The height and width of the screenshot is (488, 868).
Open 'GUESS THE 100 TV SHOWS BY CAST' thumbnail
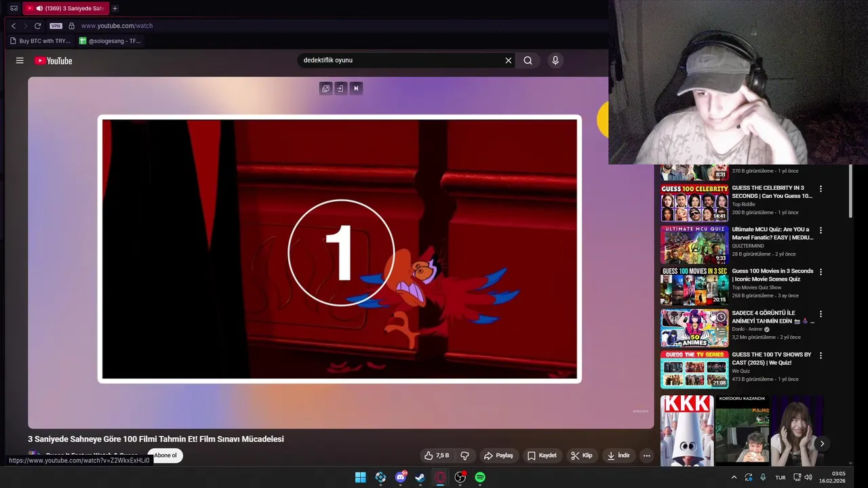(694, 369)
